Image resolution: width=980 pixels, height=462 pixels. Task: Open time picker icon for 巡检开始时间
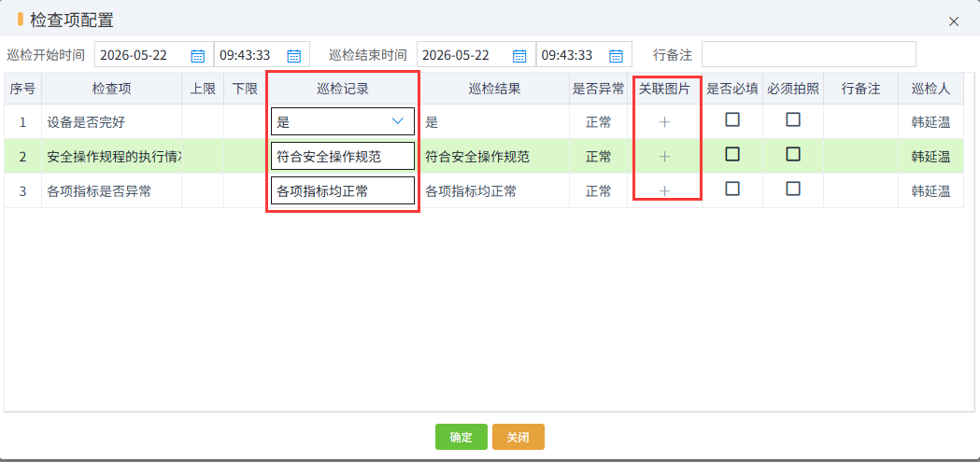coord(293,55)
